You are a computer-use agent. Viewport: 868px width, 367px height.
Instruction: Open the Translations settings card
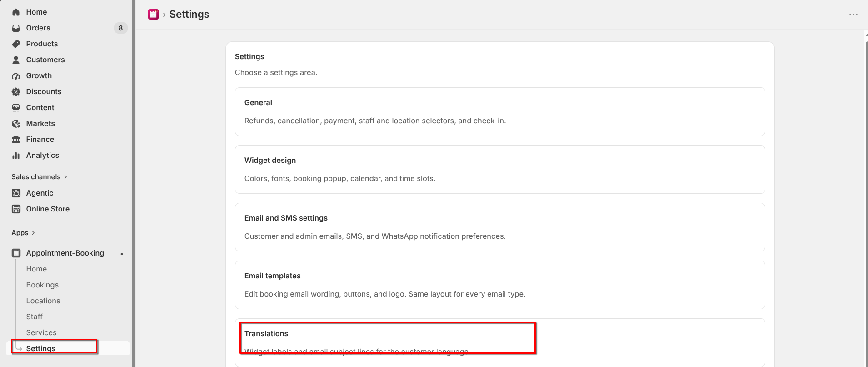click(x=500, y=342)
